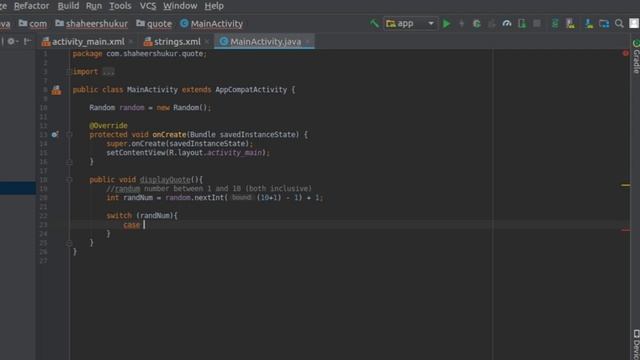Open the Build menu

click(68, 6)
